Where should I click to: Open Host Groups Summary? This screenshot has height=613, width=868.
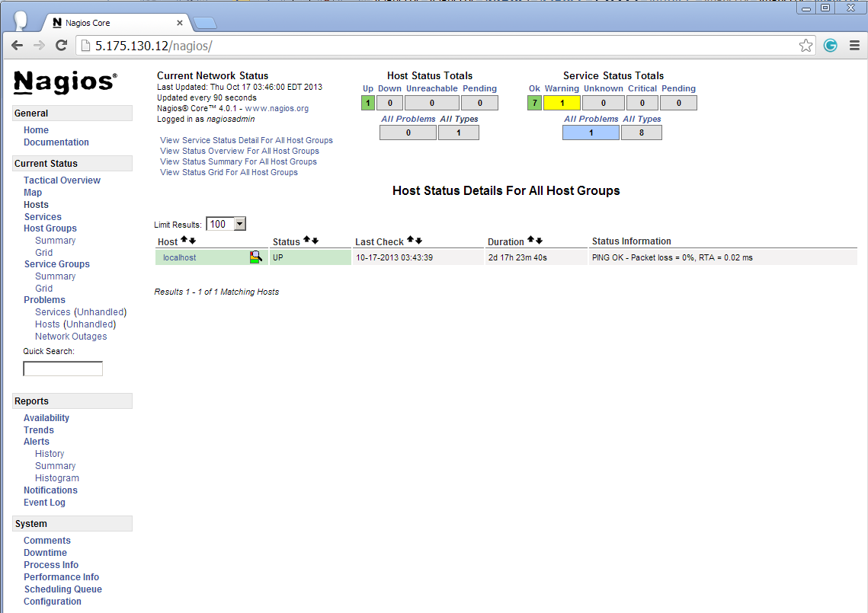[55, 241]
